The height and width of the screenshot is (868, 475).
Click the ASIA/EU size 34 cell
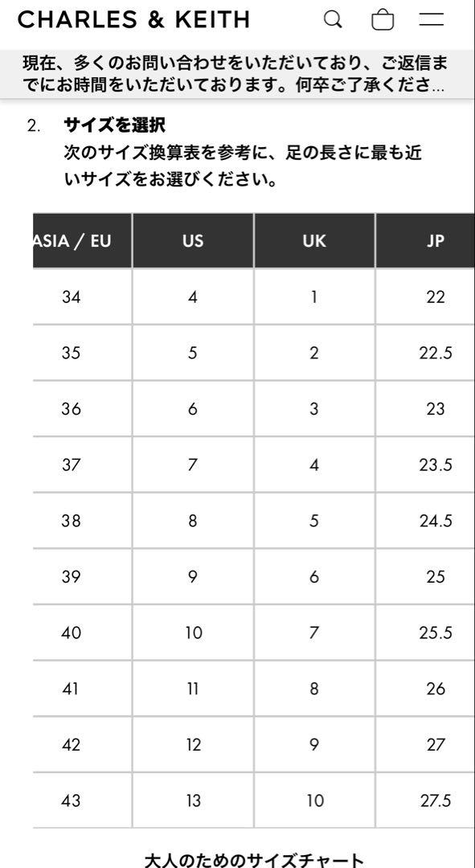[x=83, y=297]
